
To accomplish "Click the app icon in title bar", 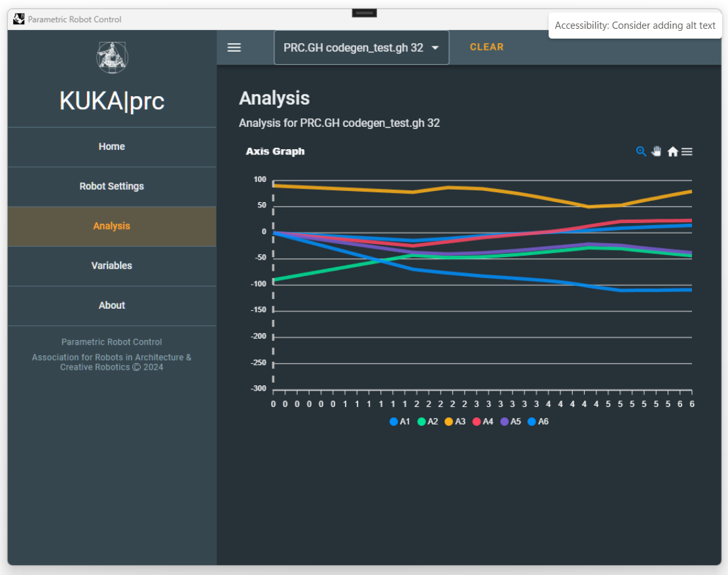I will point(18,19).
